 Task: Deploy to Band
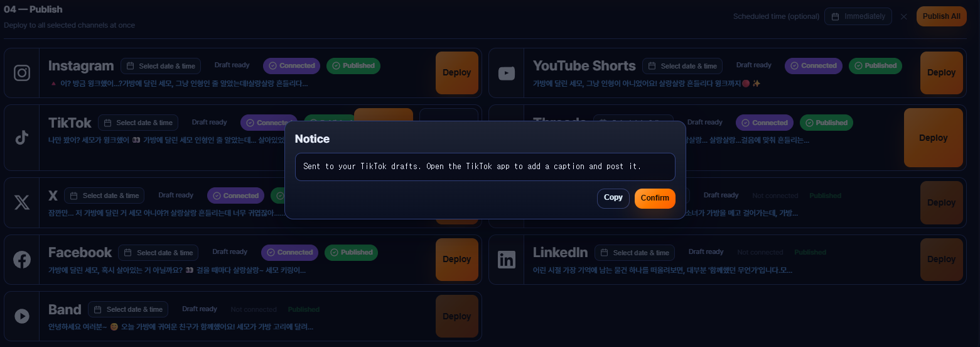pyautogui.click(x=456, y=316)
